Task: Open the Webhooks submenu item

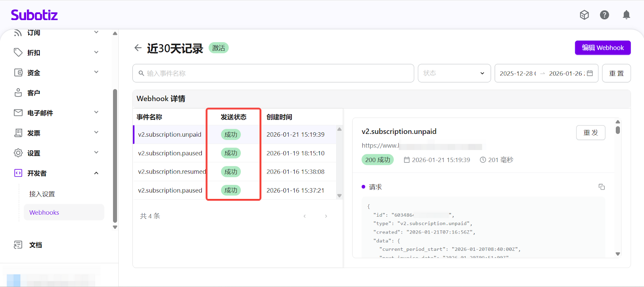Action: (44, 212)
